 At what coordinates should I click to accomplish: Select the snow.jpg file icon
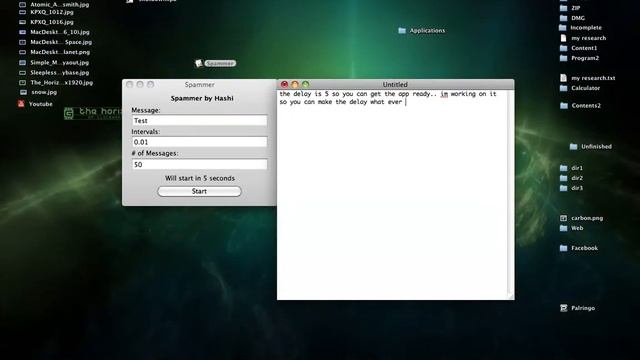[23, 92]
